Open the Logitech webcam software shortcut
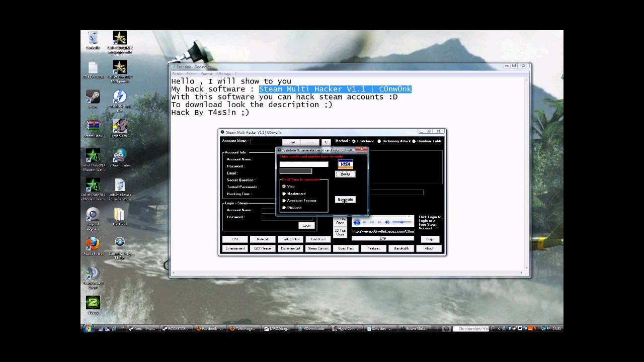Screen dimensions: 644x362 pos(93,218)
